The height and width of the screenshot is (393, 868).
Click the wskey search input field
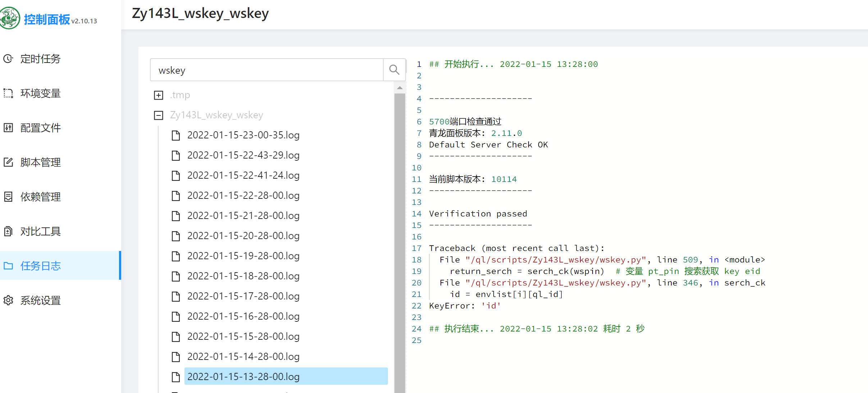(266, 70)
